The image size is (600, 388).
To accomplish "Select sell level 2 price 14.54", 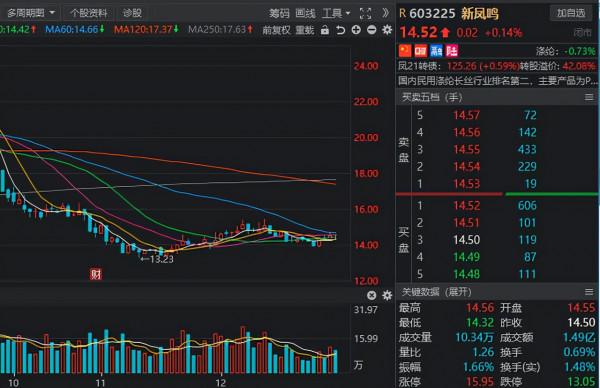I will [x=466, y=167].
